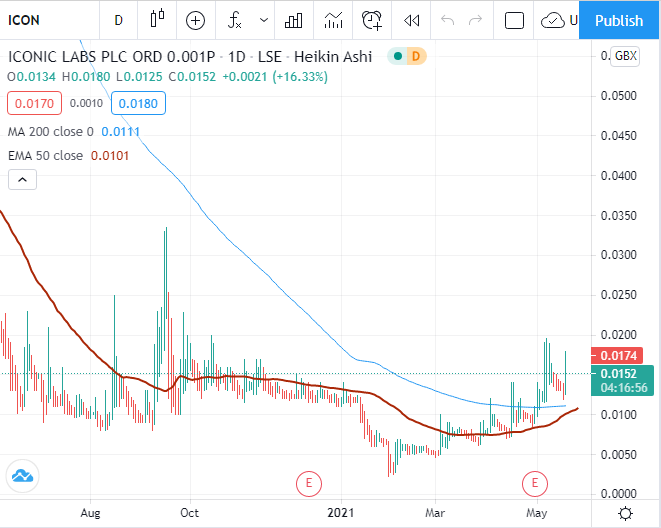
Task: Click the ICONIC LABS PLC chart title
Action: pyautogui.click(x=190, y=56)
